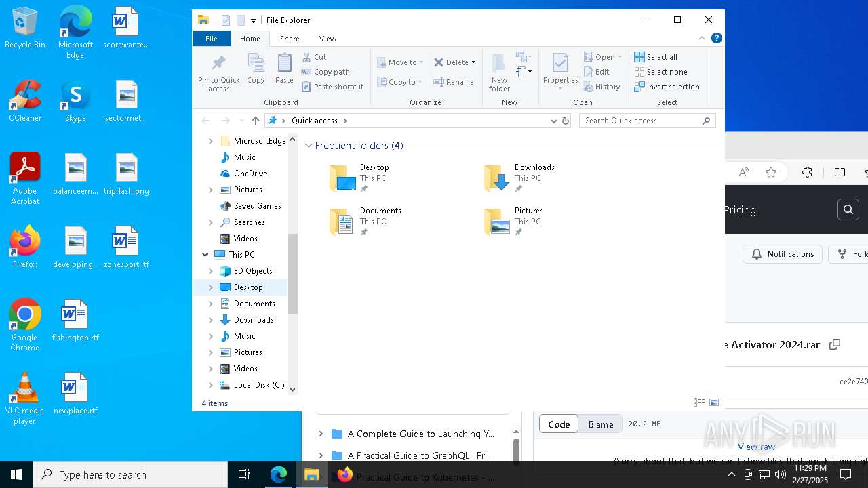Screen dimensions: 868x488
Task: Select CCleaner desktop shortcut
Action: click(24, 101)
